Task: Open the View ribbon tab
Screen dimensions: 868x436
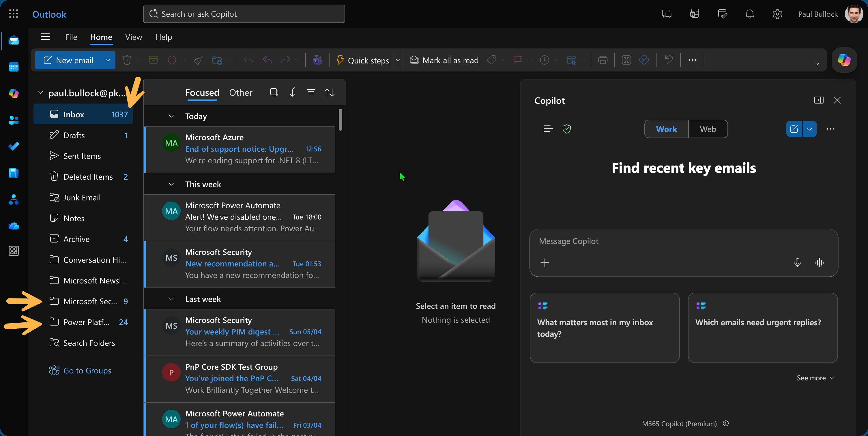Action: [x=133, y=37]
